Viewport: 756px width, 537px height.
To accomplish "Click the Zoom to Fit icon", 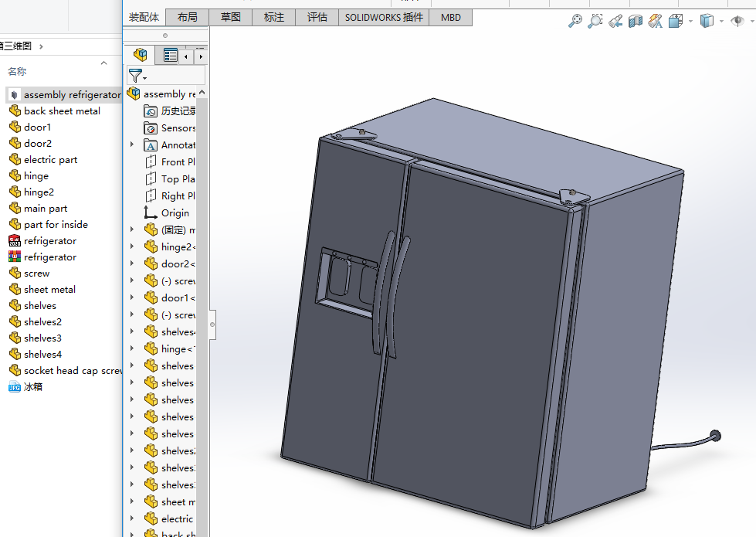I will click(575, 22).
